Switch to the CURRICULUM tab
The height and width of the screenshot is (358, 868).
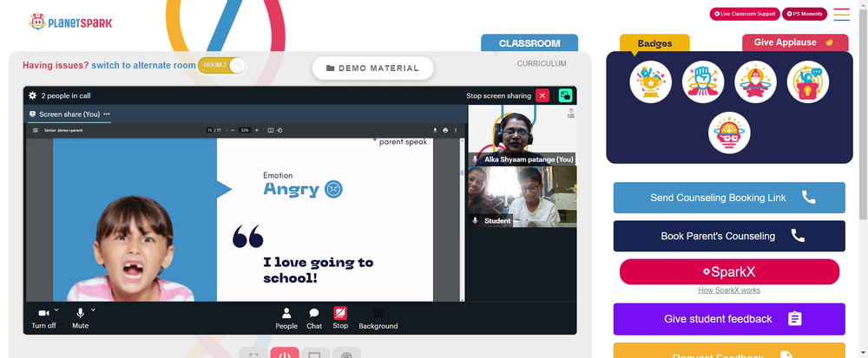542,63
